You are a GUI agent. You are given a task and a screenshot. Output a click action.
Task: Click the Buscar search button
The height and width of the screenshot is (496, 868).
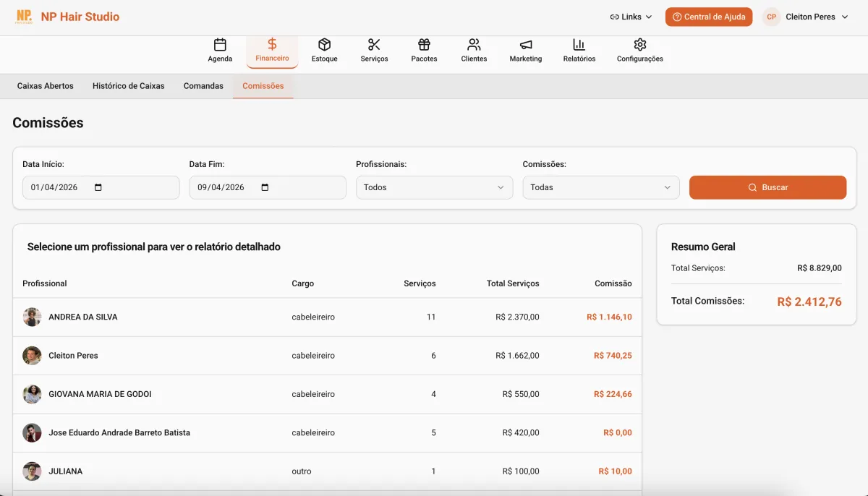[x=767, y=187]
